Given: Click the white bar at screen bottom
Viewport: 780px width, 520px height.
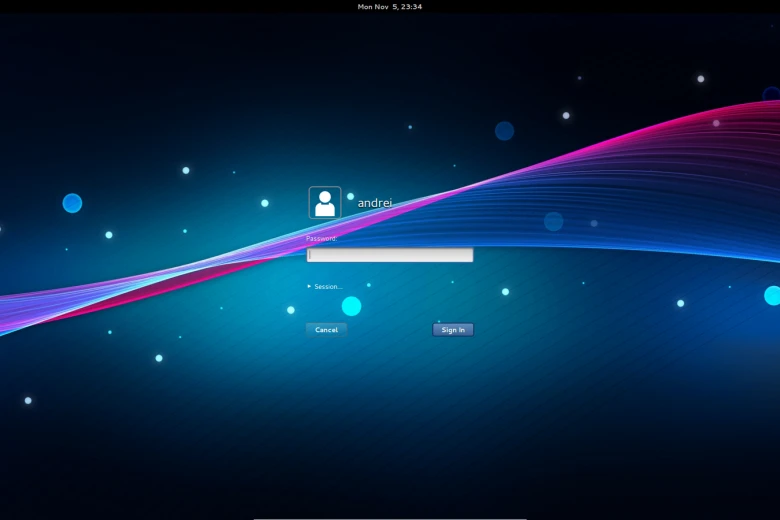Looking at the screenshot, I should [x=390, y=518].
